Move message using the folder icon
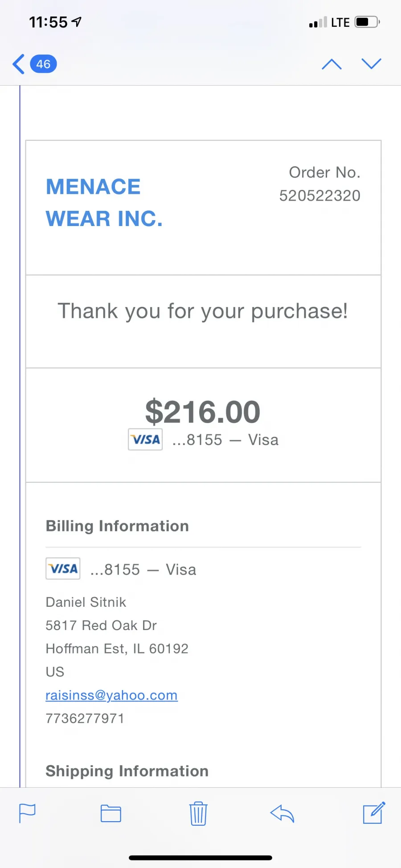The image size is (401, 868). (x=111, y=814)
